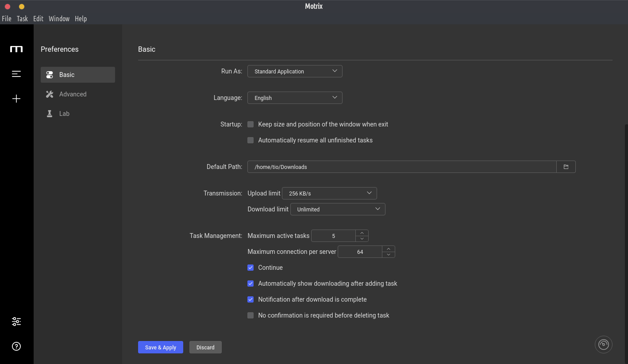Increase maximum active tasks with up arrow

362,233
